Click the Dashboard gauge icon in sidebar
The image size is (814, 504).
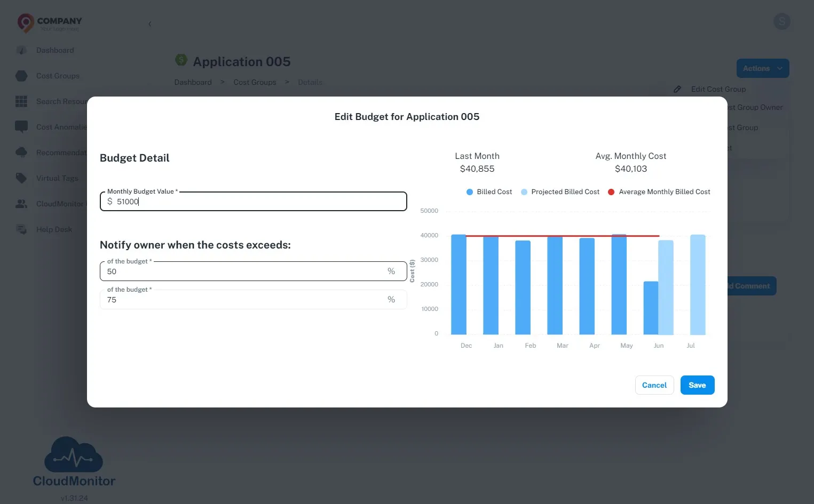tap(21, 50)
